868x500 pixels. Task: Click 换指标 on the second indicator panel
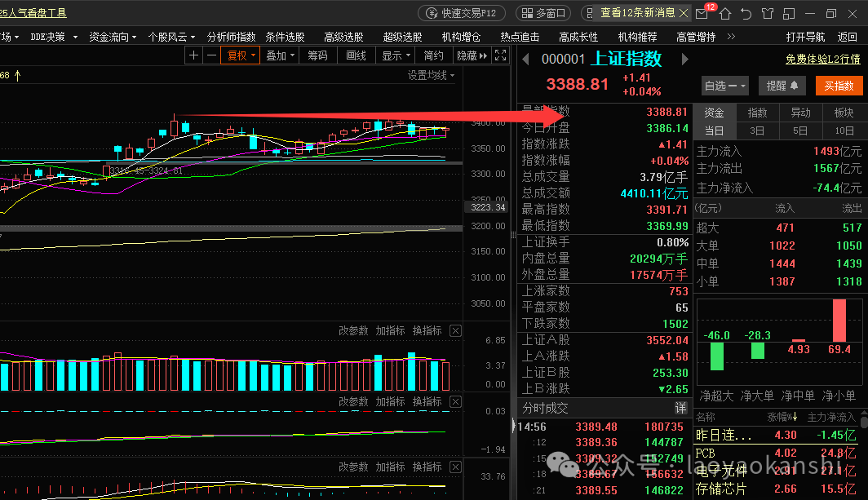tap(427, 401)
